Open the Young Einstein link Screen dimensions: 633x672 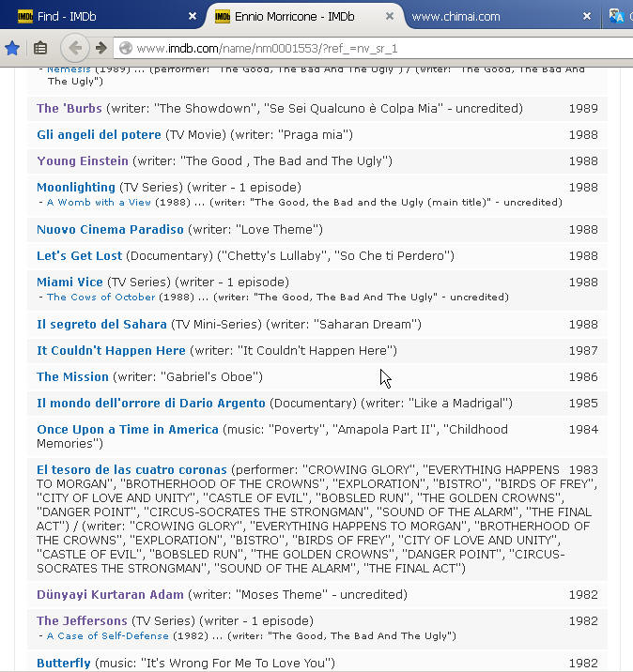(83, 161)
